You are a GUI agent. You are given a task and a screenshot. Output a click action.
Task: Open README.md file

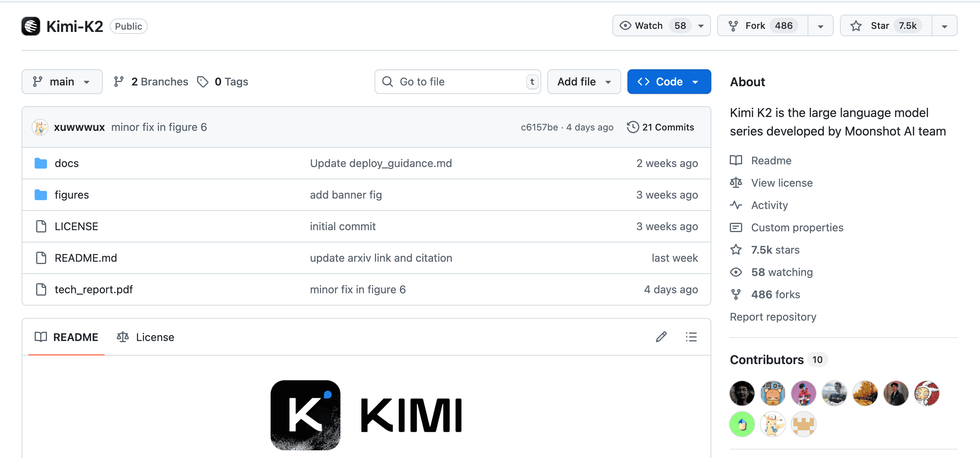pos(86,258)
